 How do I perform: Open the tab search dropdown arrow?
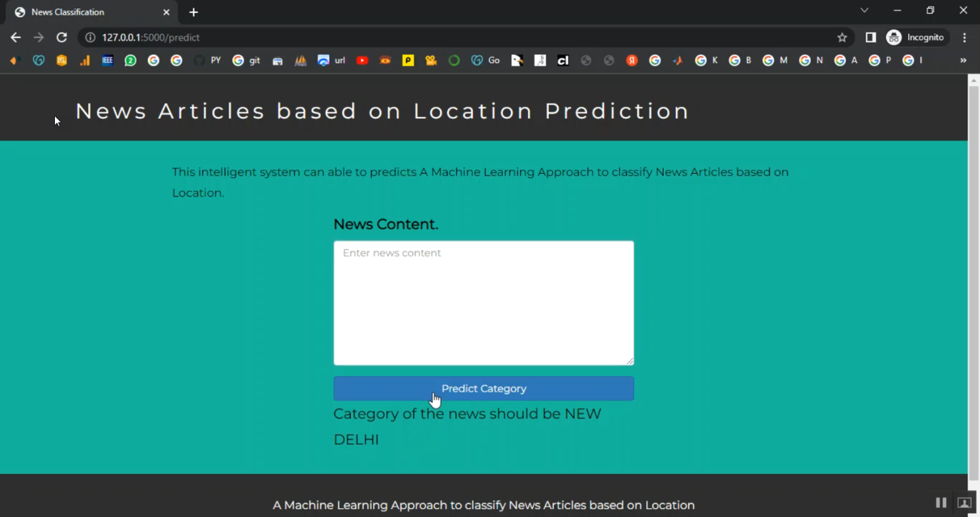[x=864, y=10]
